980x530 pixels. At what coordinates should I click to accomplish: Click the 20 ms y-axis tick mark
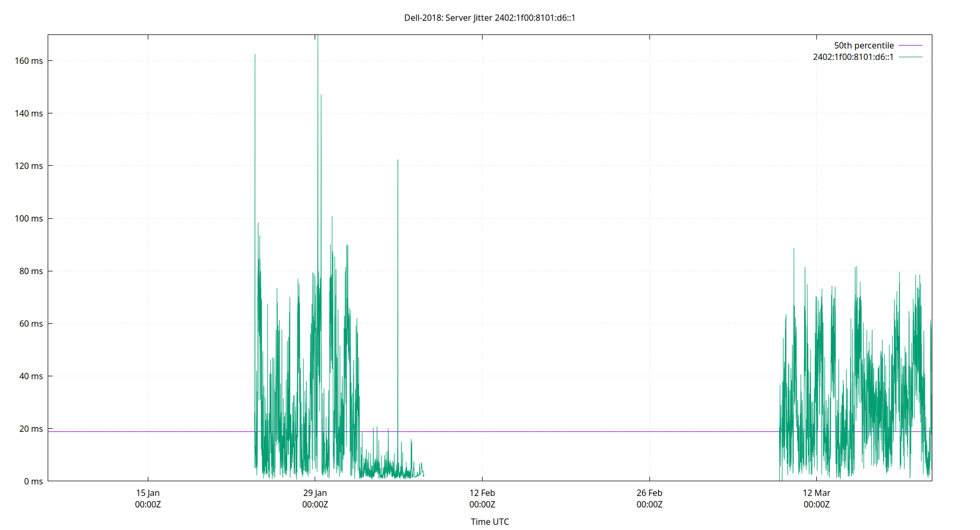(50, 429)
